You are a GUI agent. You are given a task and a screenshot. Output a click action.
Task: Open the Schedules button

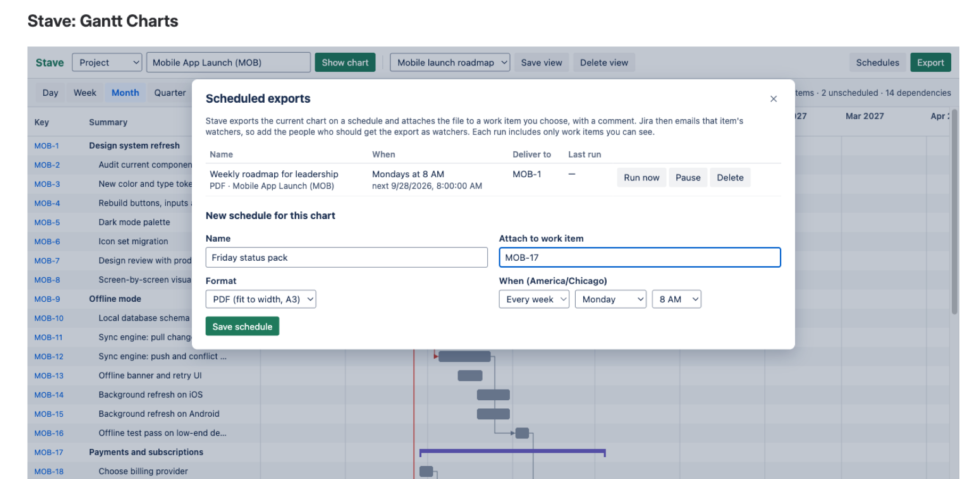[x=878, y=62]
